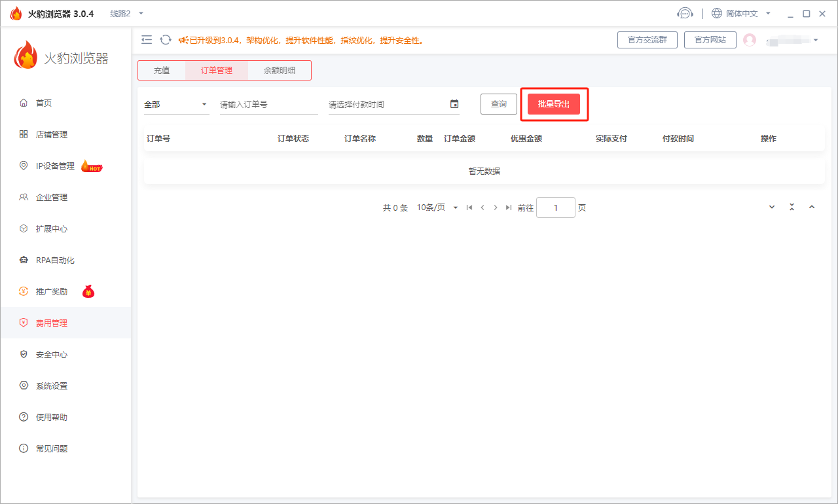838x504 pixels.
Task: Click the refresh icon in top bar
Action: pyautogui.click(x=166, y=40)
